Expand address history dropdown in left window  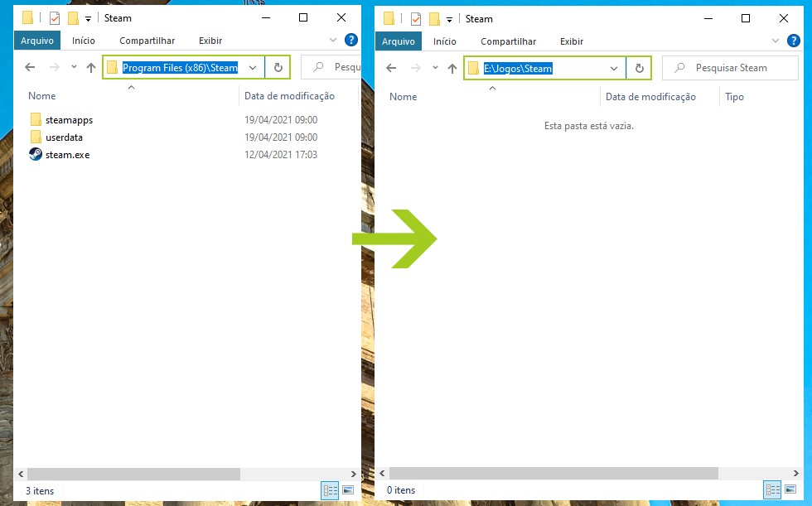point(253,67)
